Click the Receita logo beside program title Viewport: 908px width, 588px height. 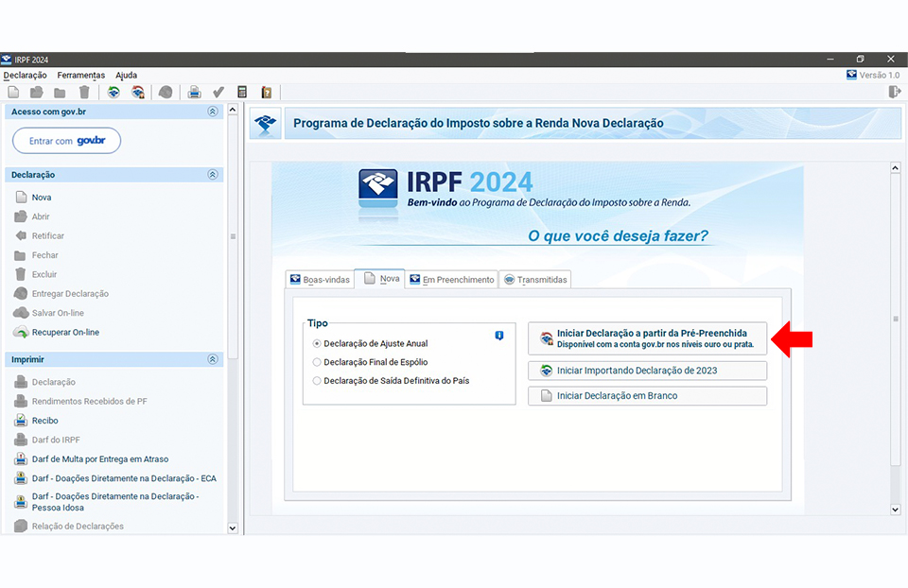point(266,123)
